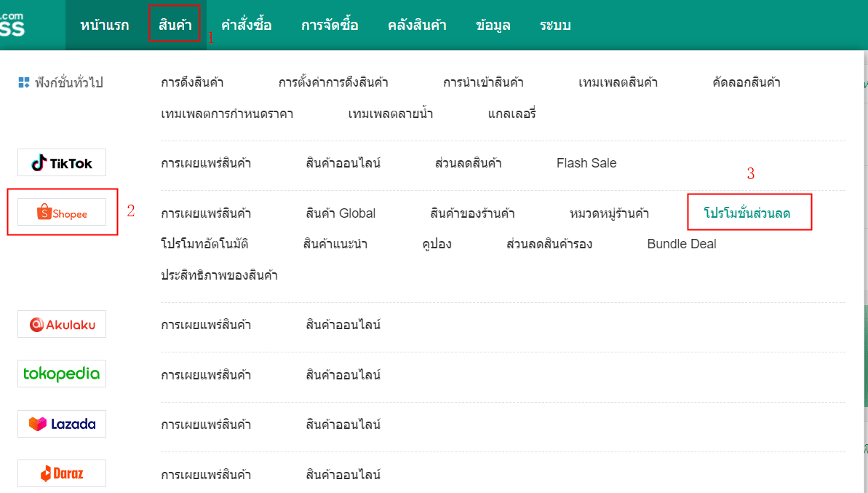
Task: Click the Daraz platform logo
Action: 61,473
